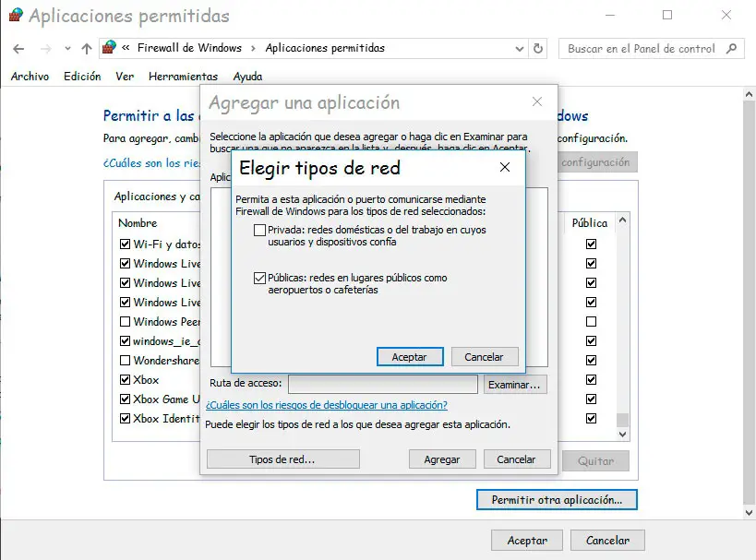Viewport: 756px width, 560px height.
Task: Close the Elegir tipos de red dialog
Action: tap(505, 167)
